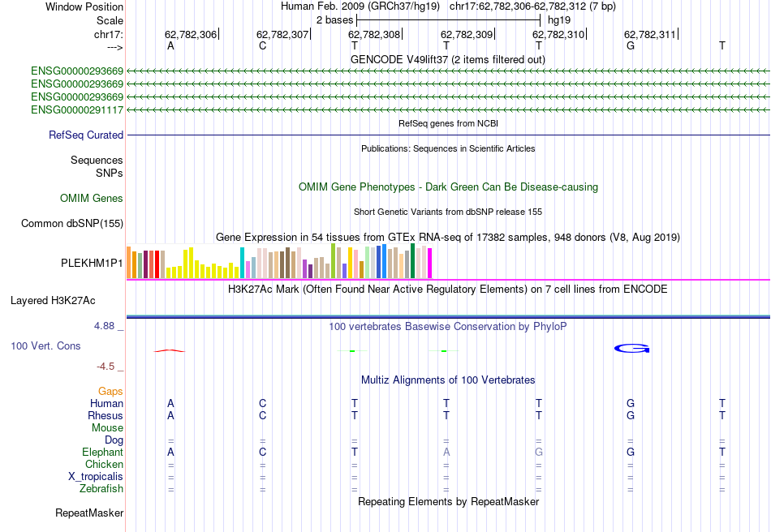Click the ---> strand direction arrow label

(114, 47)
